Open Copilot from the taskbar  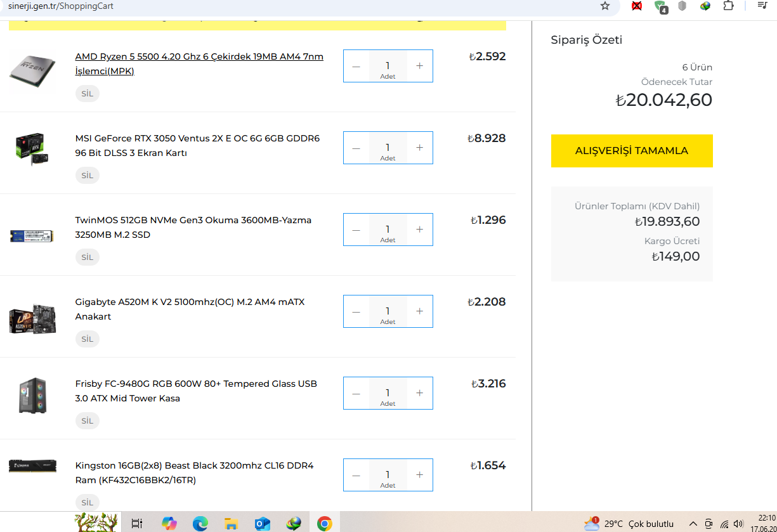pyautogui.click(x=169, y=523)
